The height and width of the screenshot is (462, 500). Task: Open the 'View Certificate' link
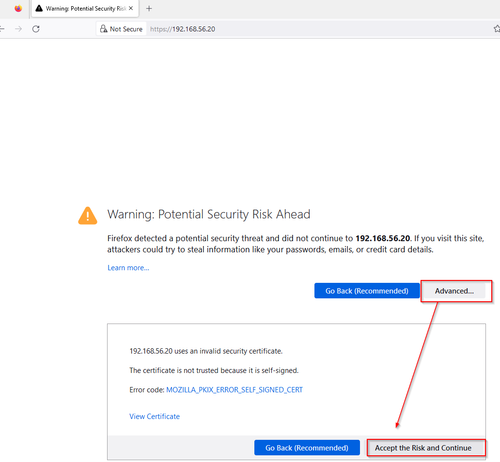(x=154, y=416)
